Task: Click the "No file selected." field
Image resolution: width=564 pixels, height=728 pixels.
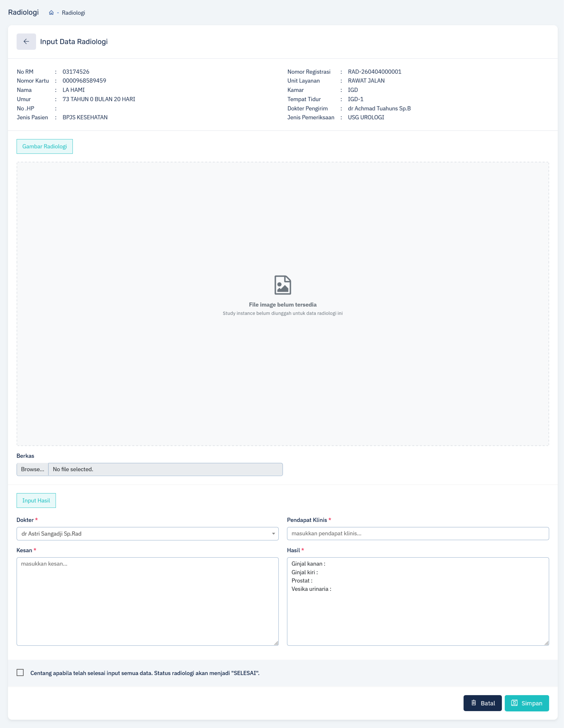Action: click(166, 469)
